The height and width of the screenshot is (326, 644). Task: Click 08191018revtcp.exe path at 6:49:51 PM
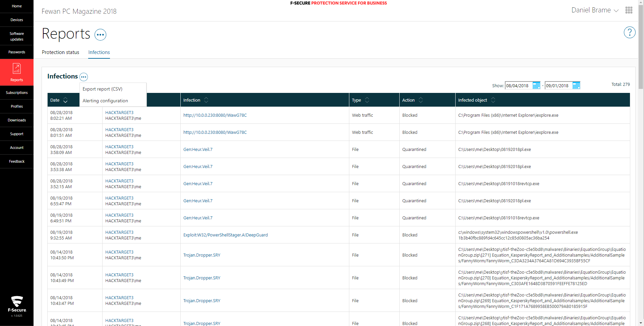click(499, 218)
